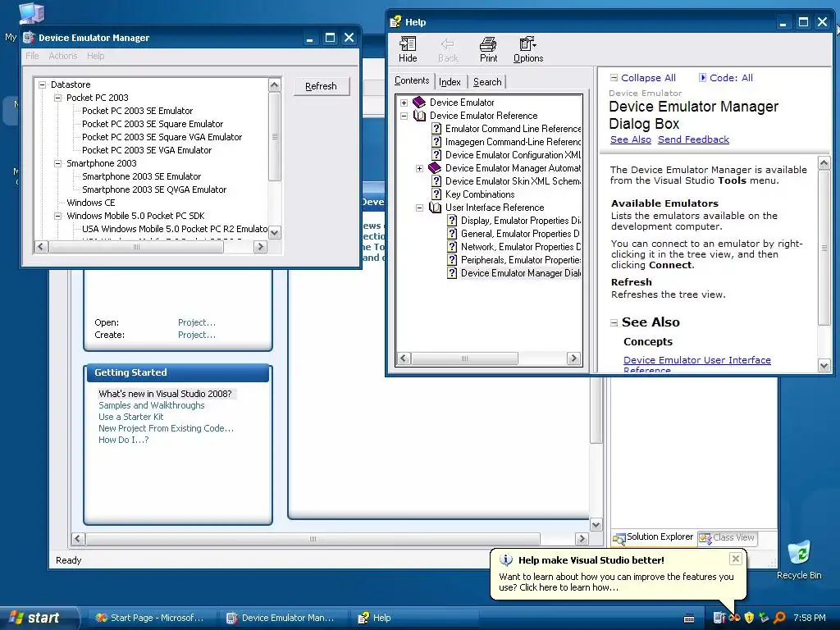Click the question page icon for Device Emulator Skin XML Schema
Image resolution: width=840 pixels, height=630 pixels.
(436, 181)
